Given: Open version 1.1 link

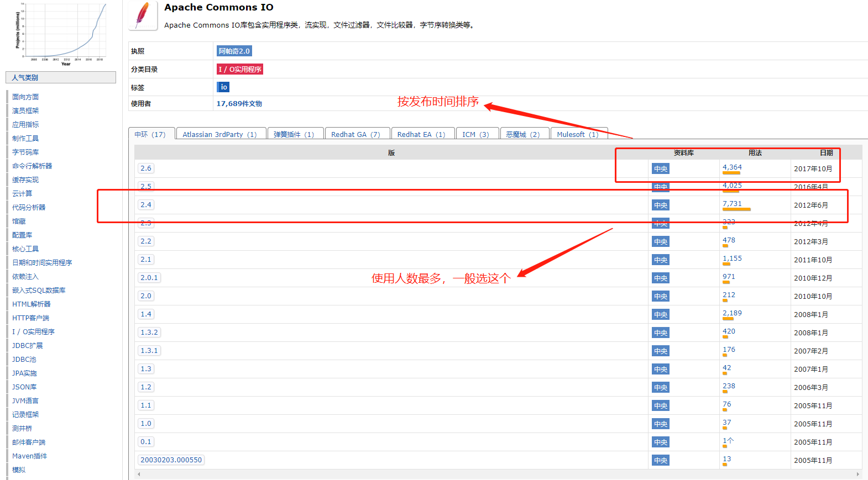Looking at the screenshot, I should pyautogui.click(x=146, y=405).
